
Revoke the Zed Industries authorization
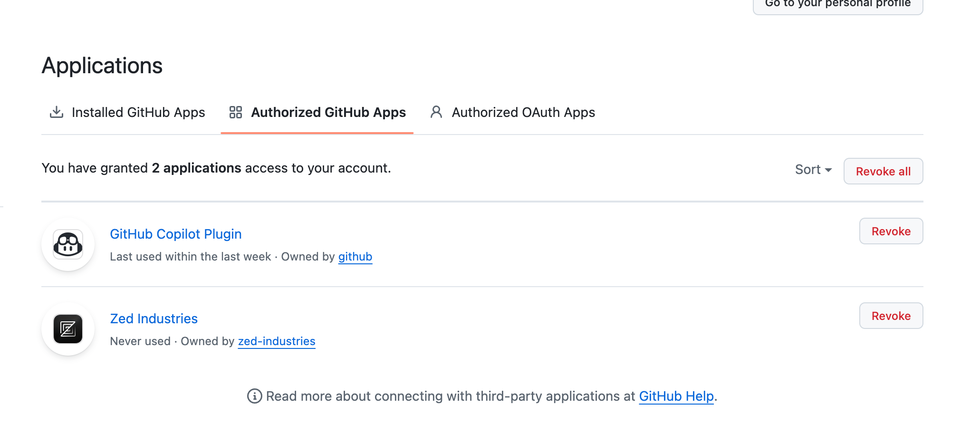pos(891,316)
